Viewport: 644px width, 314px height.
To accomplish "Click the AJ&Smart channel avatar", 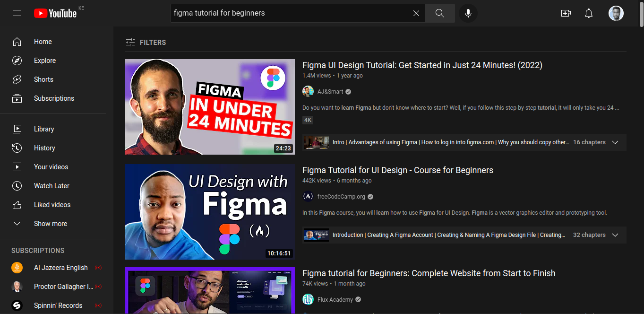I will pos(308,92).
